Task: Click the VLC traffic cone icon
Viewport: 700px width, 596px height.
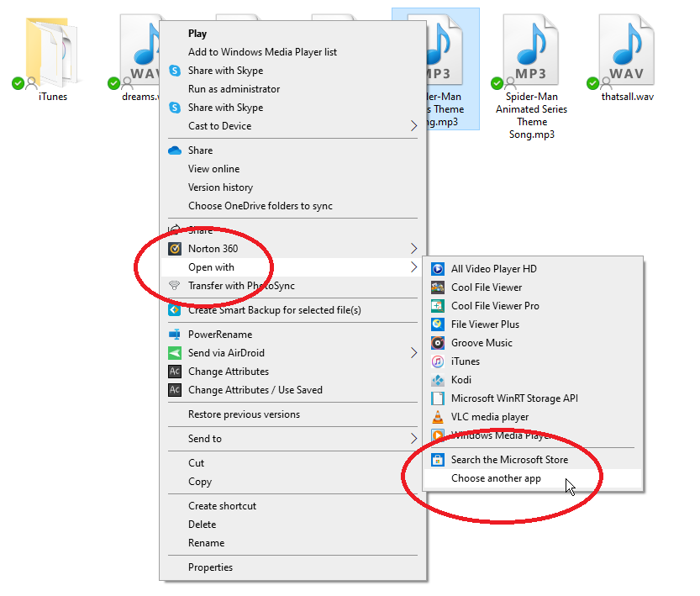Action: click(438, 417)
